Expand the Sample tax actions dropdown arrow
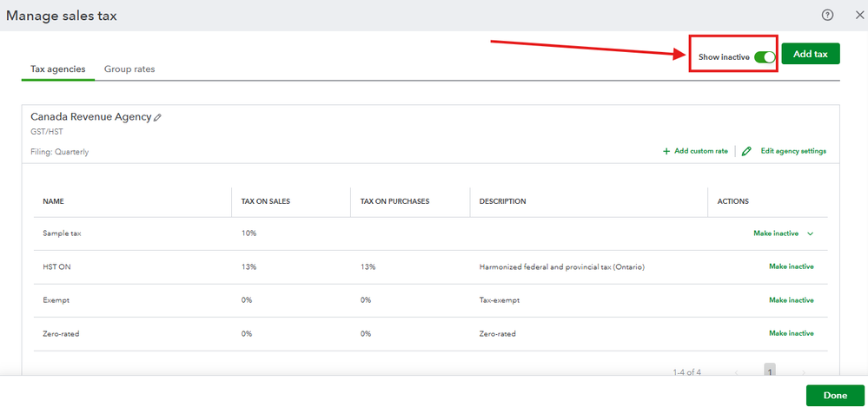This screenshot has width=868, height=407. (x=811, y=234)
